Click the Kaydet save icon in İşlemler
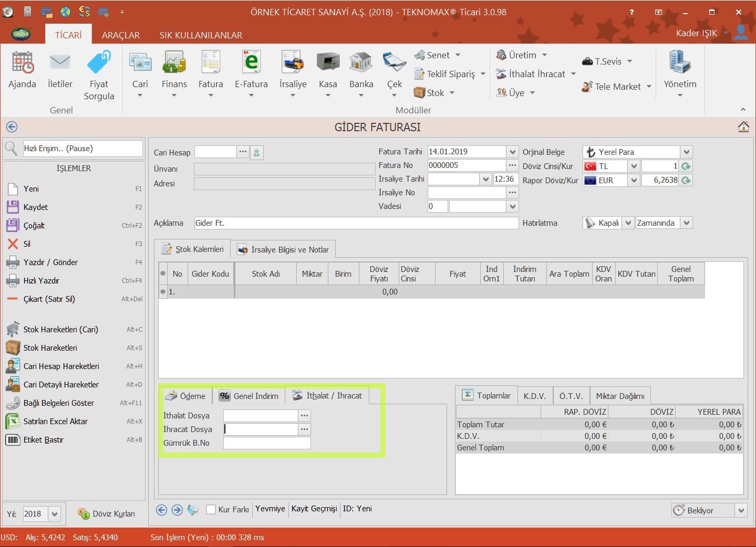This screenshot has width=756, height=547. tap(13, 207)
